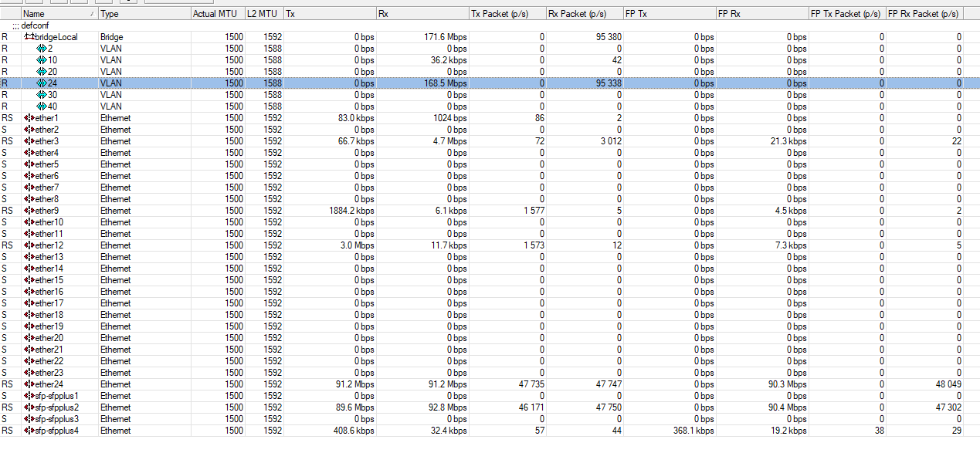Sort by the Name column header
Viewport: 980px width, 453px height.
59,14
